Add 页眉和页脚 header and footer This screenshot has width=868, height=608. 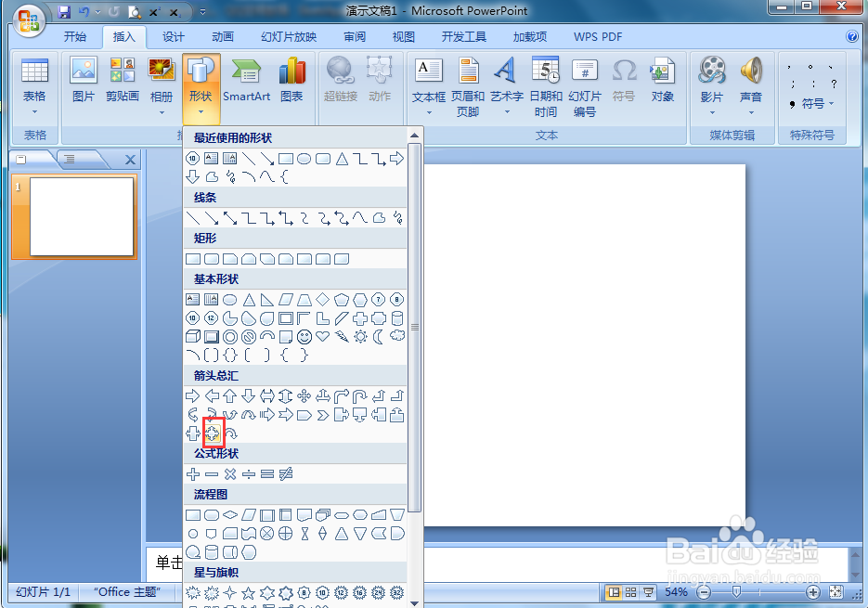tap(468, 87)
